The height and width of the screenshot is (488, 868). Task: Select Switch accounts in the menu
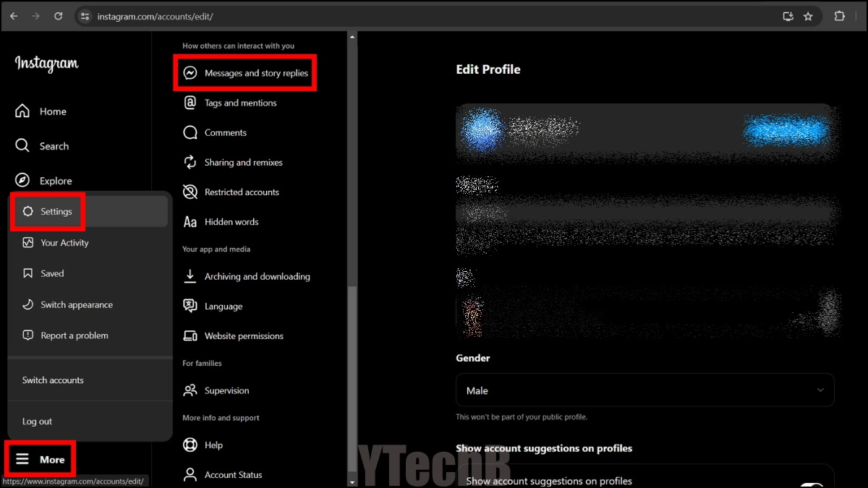(x=90, y=380)
